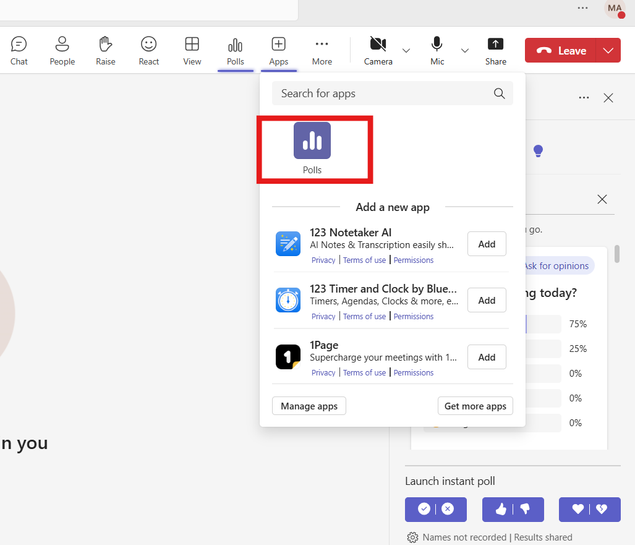The width and height of the screenshot is (635, 545).
Task: Add the 123 Timer and Clock app
Action: (486, 300)
